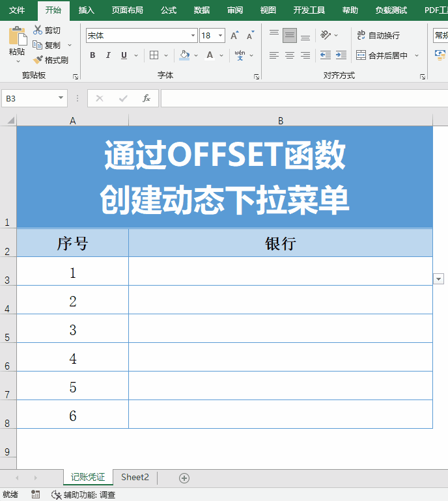The height and width of the screenshot is (501, 448).
Task: Click the Copy icon
Action: click(37, 45)
